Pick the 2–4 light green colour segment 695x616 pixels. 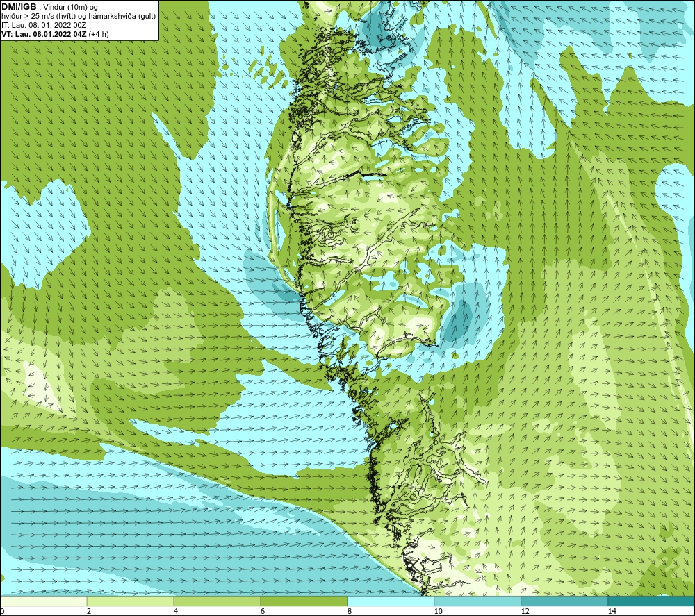[131, 601]
